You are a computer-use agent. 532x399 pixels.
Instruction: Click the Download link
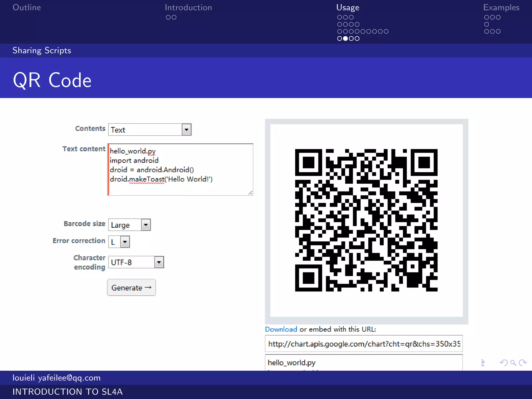[281, 329]
